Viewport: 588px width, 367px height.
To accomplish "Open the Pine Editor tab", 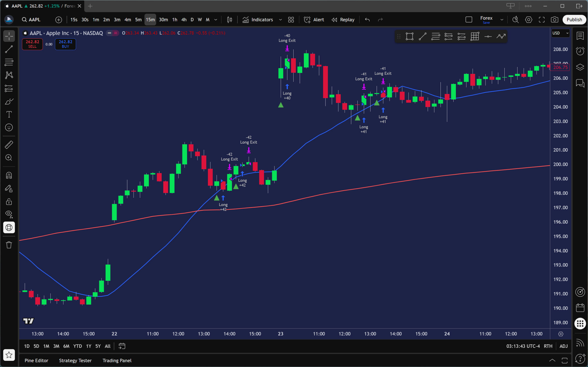I will click(x=36, y=360).
